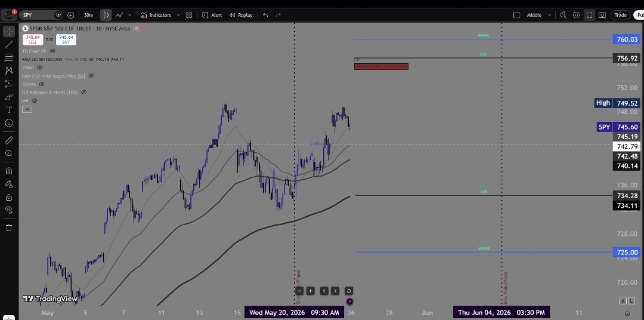Toggle visibility of EMA 9/21 with Target Price
This screenshot has height=320, width=644.
click(x=91, y=76)
